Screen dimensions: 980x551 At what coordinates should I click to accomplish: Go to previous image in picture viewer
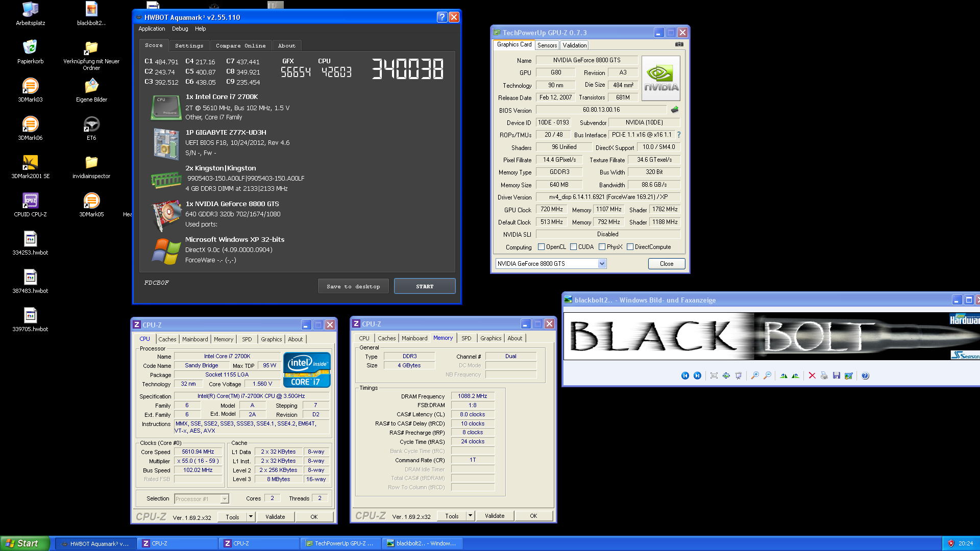coord(685,375)
